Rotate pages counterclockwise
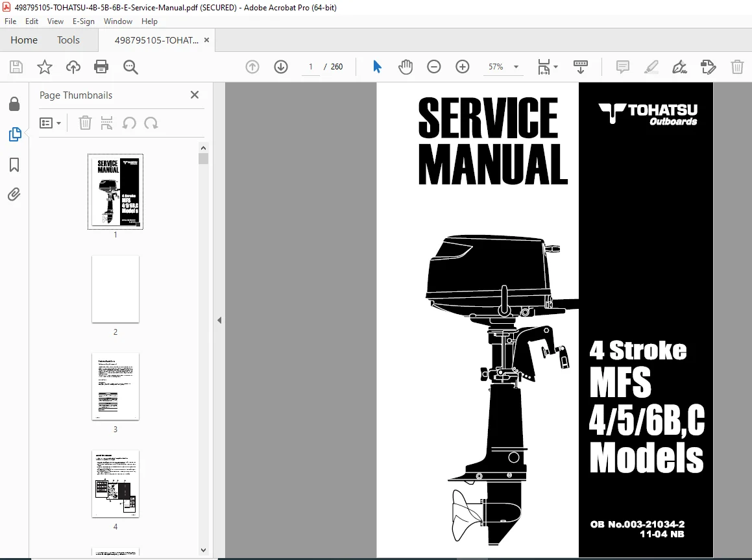This screenshot has width=752, height=560. coord(129,123)
